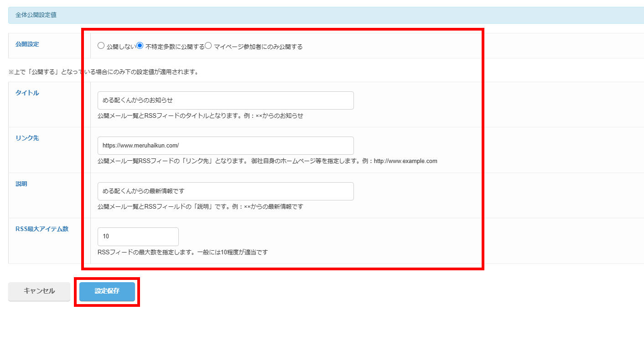Click the 説明 text input field
This screenshot has height=342, width=644.
click(226, 191)
